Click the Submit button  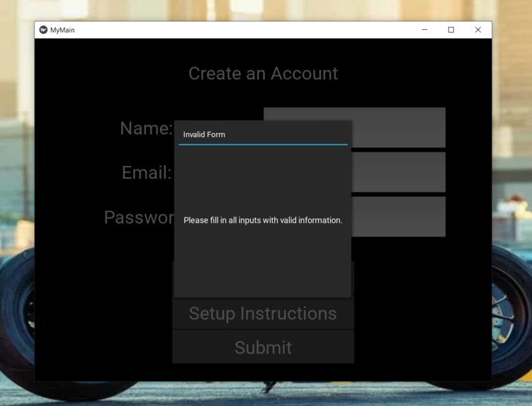tap(263, 347)
